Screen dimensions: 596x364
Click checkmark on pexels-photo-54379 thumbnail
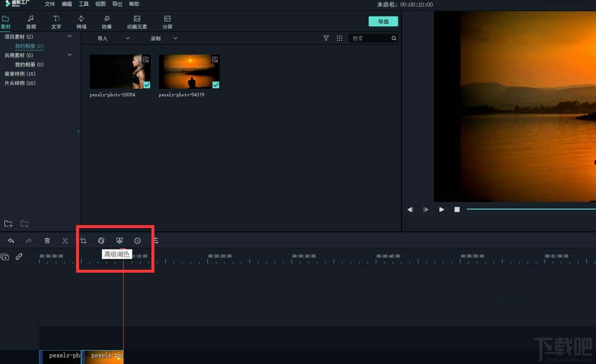pyautogui.click(x=216, y=85)
